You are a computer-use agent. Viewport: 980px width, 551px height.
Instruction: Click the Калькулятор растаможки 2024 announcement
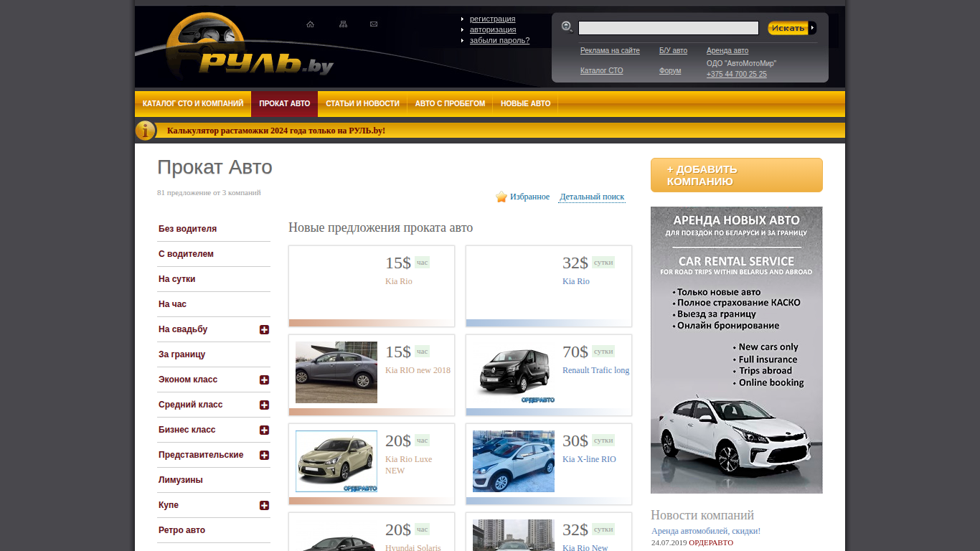point(276,131)
